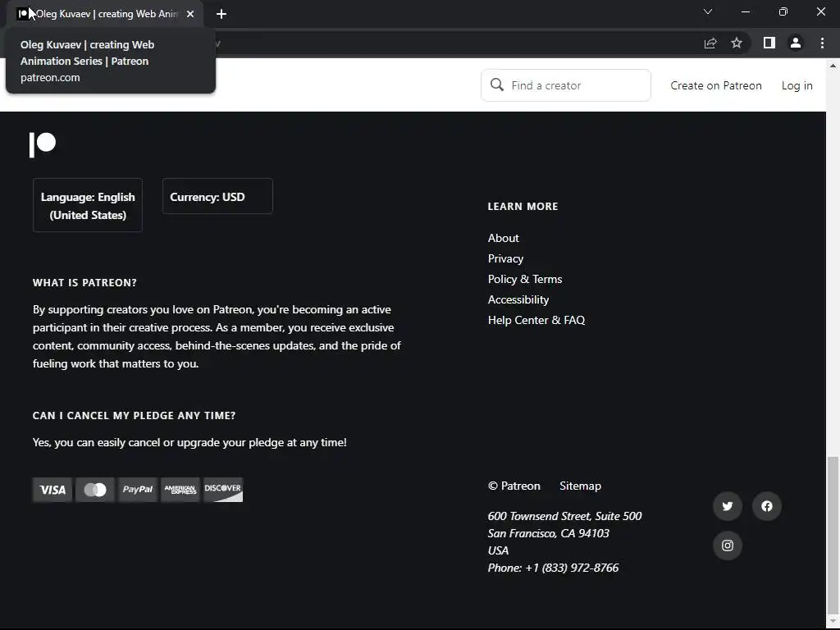
Task: Open Patreon's Instagram page icon
Action: click(x=727, y=546)
